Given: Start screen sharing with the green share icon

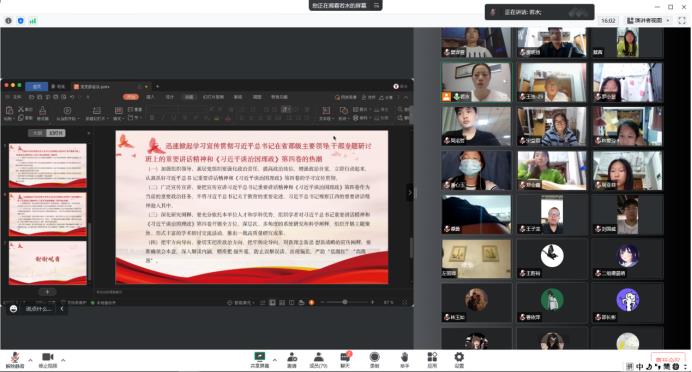Looking at the screenshot, I should [260, 360].
